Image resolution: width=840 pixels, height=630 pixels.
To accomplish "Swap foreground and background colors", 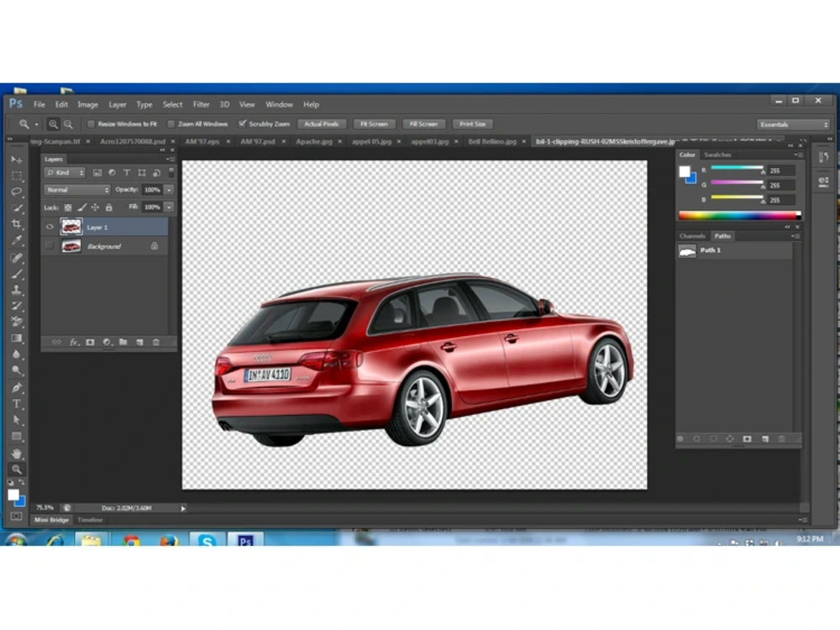I will click(22, 482).
